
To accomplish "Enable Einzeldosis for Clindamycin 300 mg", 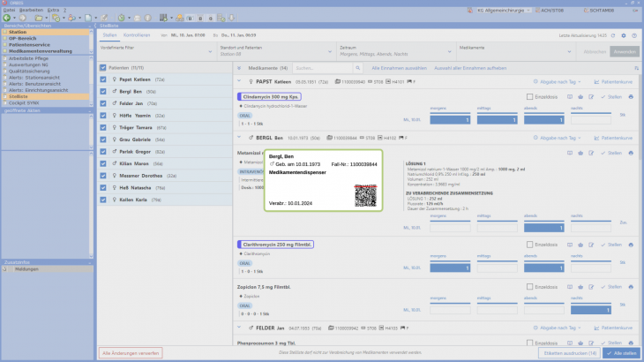I will pyautogui.click(x=529, y=96).
